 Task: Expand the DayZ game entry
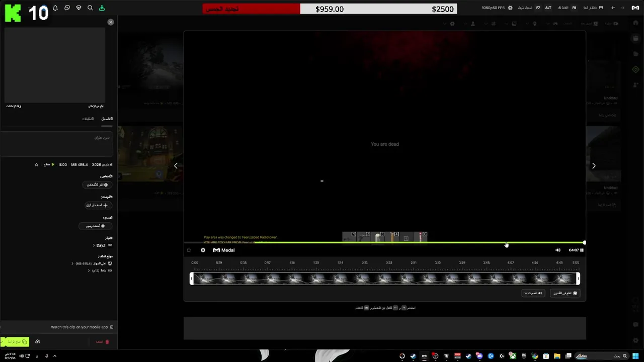click(x=102, y=245)
